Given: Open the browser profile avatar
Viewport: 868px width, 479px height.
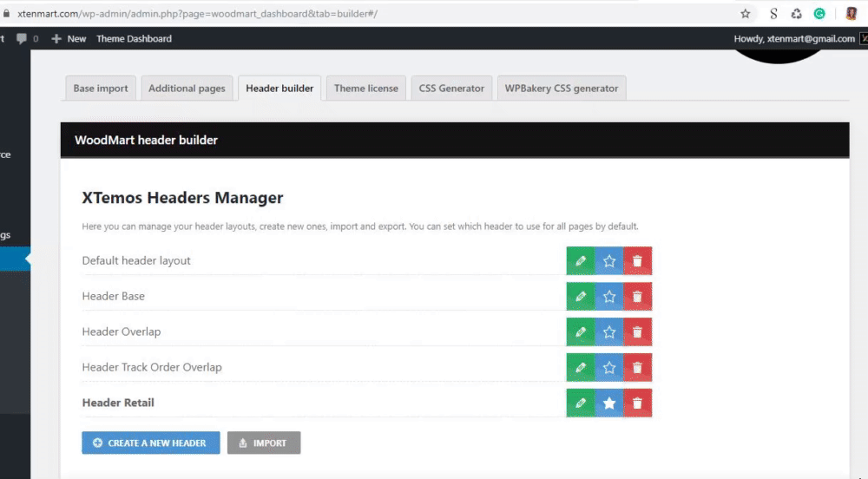Looking at the screenshot, I should 852,14.
